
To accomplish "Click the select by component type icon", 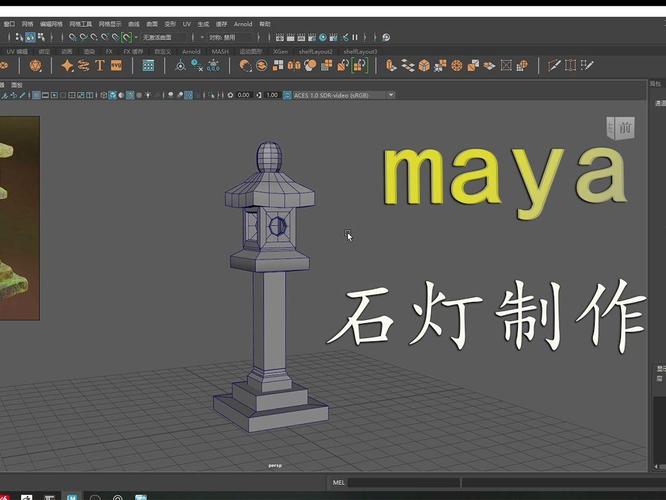I will tap(41, 37).
